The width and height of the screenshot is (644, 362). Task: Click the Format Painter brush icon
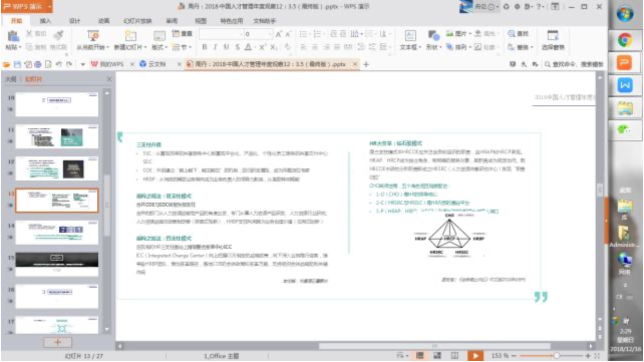click(x=59, y=34)
